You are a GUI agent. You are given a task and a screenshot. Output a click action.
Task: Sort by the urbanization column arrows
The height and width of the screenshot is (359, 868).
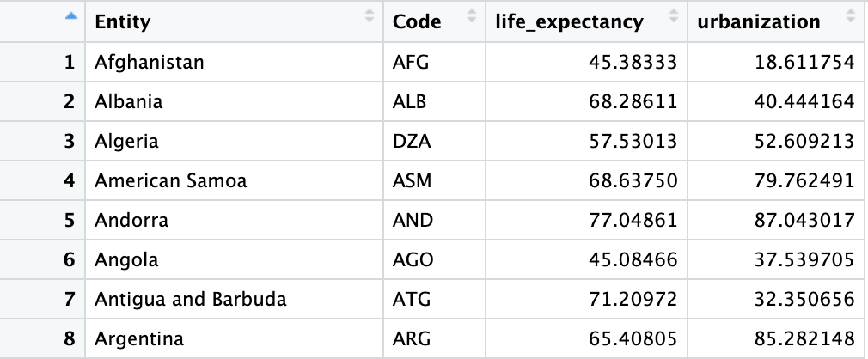click(850, 16)
